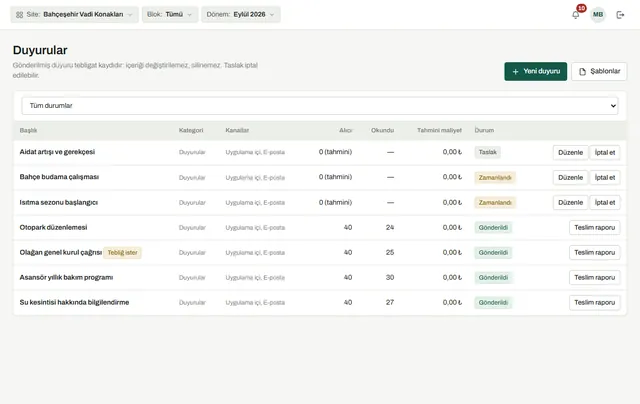Viewport: 640px width, 404px height.
Task: Click İptal et for Isıtma sezonu başlangıcı
Action: 604,202
